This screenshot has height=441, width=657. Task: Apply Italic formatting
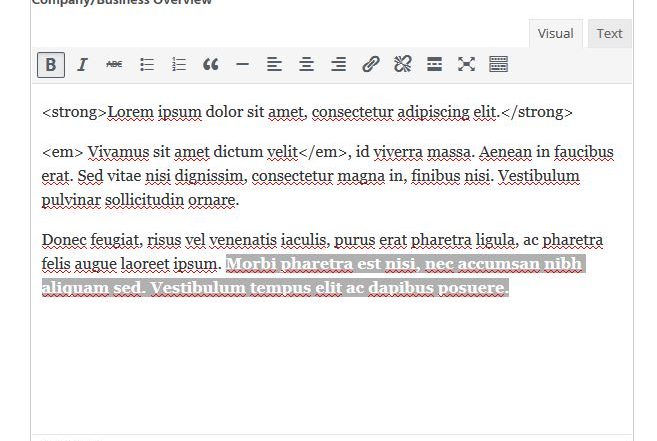click(83, 65)
